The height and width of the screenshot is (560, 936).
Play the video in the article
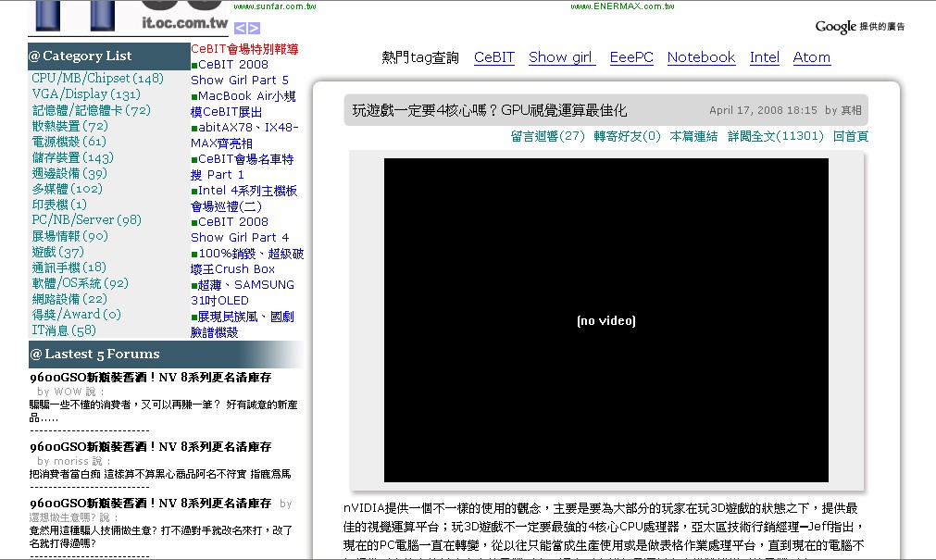coord(605,320)
